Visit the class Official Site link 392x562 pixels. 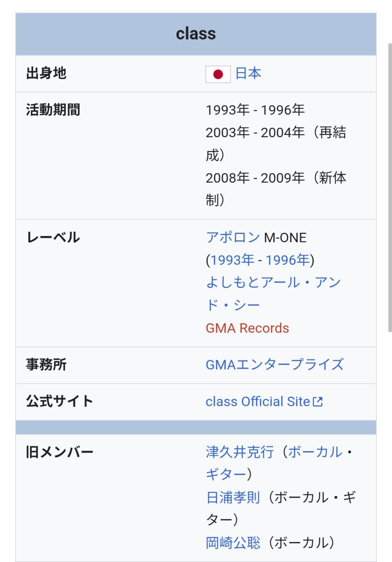pos(258,402)
